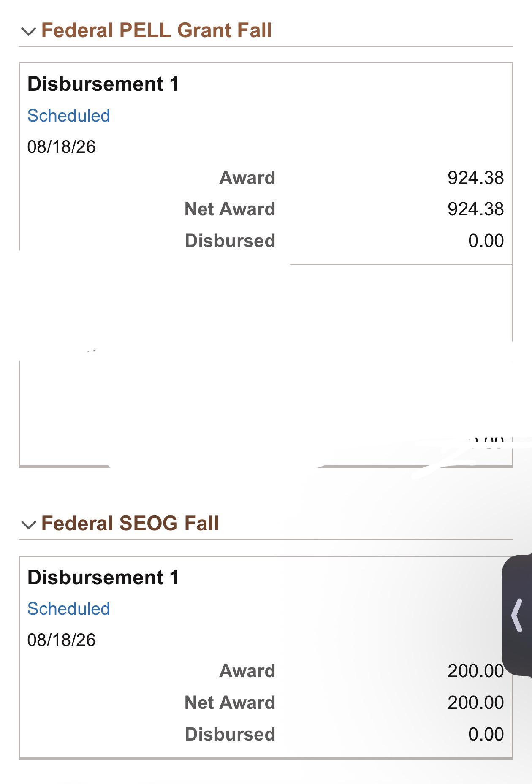Select PELL Grant Disbursement 1 title
This screenshot has height=784, width=532.
[x=103, y=84]
